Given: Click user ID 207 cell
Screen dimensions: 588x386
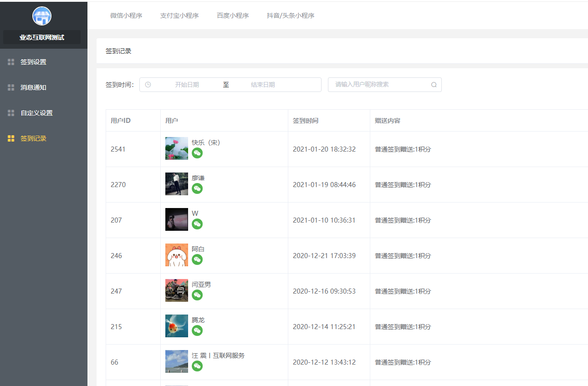Looking at the screenshot, I should tap(116, 220).
